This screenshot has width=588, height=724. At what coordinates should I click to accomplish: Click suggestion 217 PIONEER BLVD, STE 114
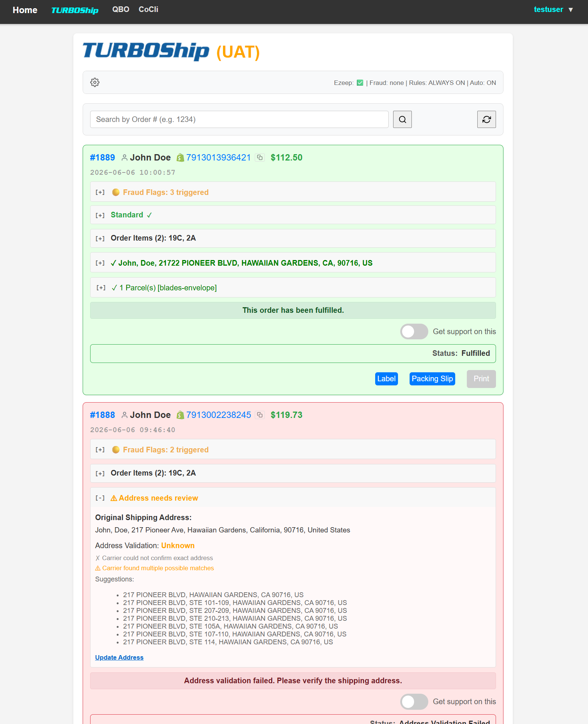228,642
